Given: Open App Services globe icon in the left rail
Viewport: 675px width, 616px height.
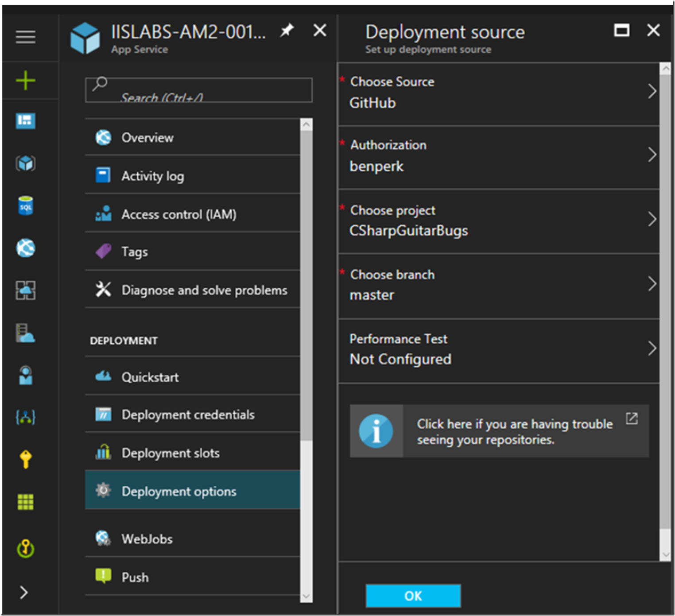Looking at the screenshot, I should (25, 248).
